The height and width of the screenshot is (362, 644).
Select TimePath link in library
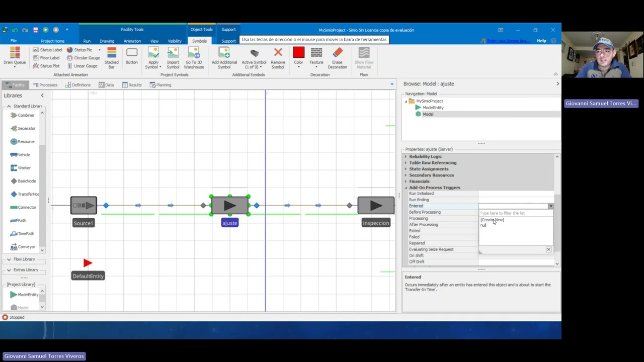point(23,233)
